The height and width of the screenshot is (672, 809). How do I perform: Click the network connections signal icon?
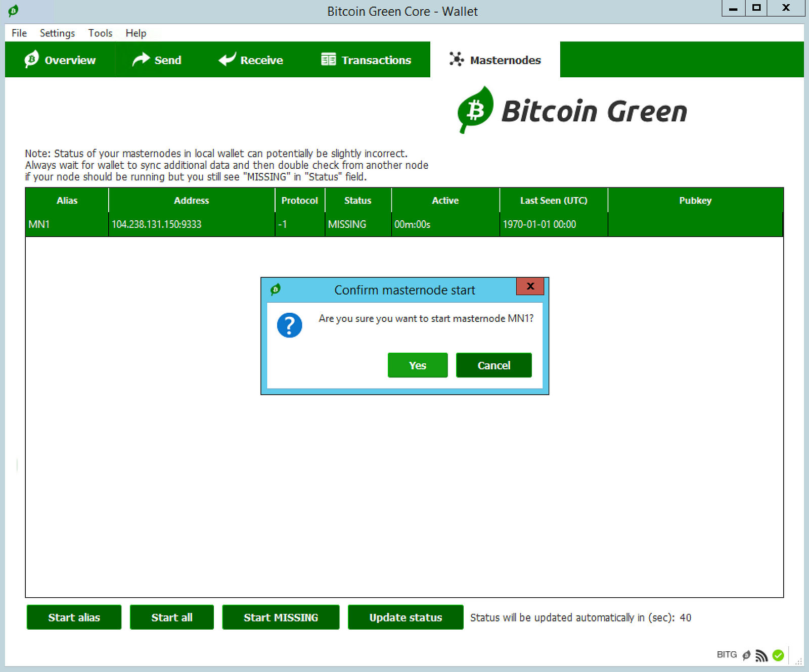(x=761, y=655)
